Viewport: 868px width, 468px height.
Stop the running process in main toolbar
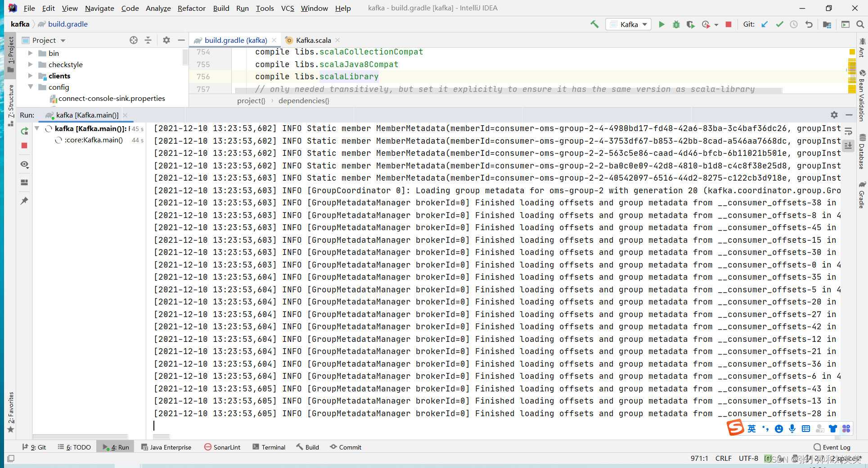click(729, 24)
